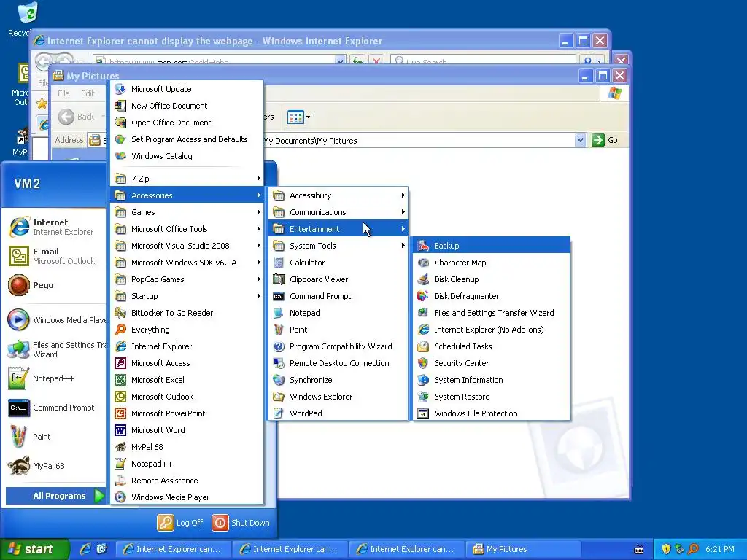747x560 pixels.
Task: Open System Information
Action: (x=491, y=379)
